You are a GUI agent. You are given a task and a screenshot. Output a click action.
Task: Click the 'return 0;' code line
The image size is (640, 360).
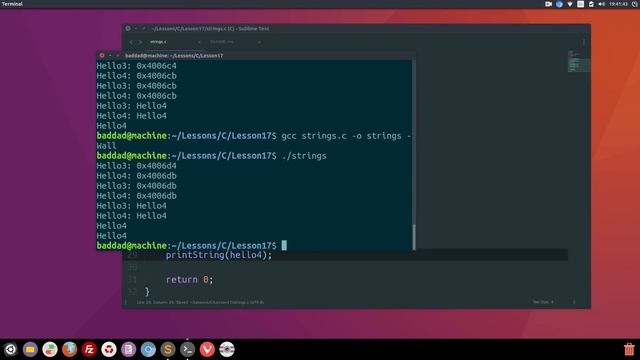tap(189, 280)
